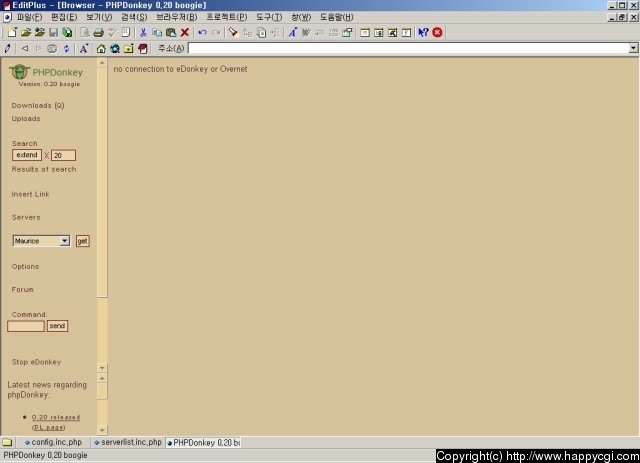The height and width of the screenshot is (463, 640).
Task: Open the 보기(V) menu
Action: point(99,17)
